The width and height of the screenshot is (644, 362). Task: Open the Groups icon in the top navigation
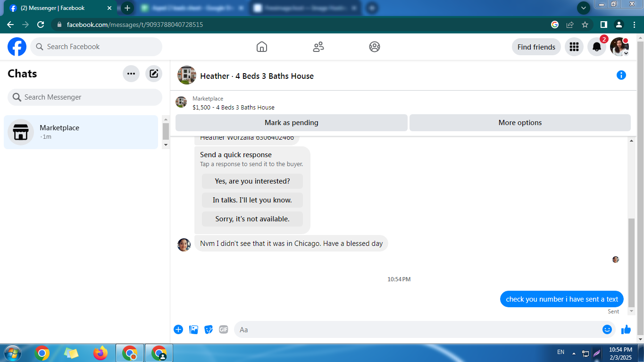375,47
